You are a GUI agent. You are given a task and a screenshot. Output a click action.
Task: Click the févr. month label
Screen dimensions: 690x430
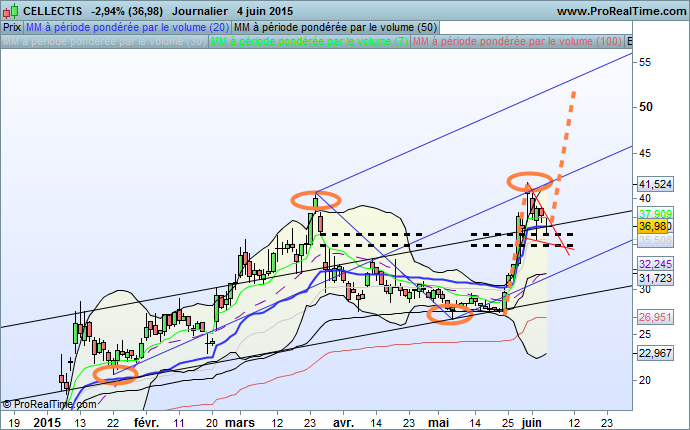point(147,423)
